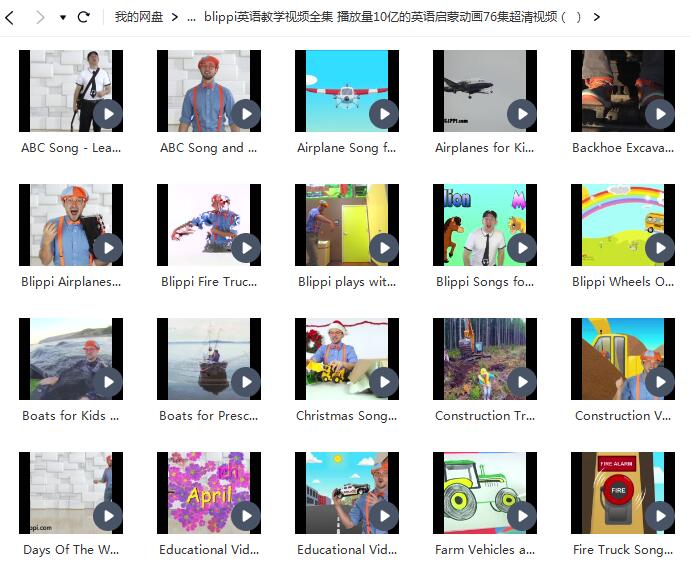This screenshot has height=567, width=690.
Task: Open the fishing boat on water thumbnail
Action: [x=209, y=359]
